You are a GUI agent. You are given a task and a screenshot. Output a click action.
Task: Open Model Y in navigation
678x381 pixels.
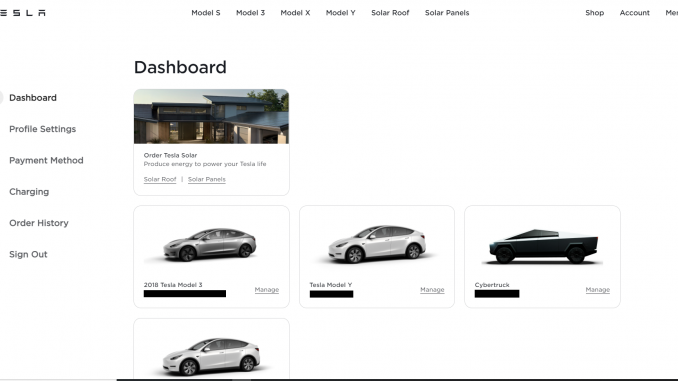tap(341, 13)
